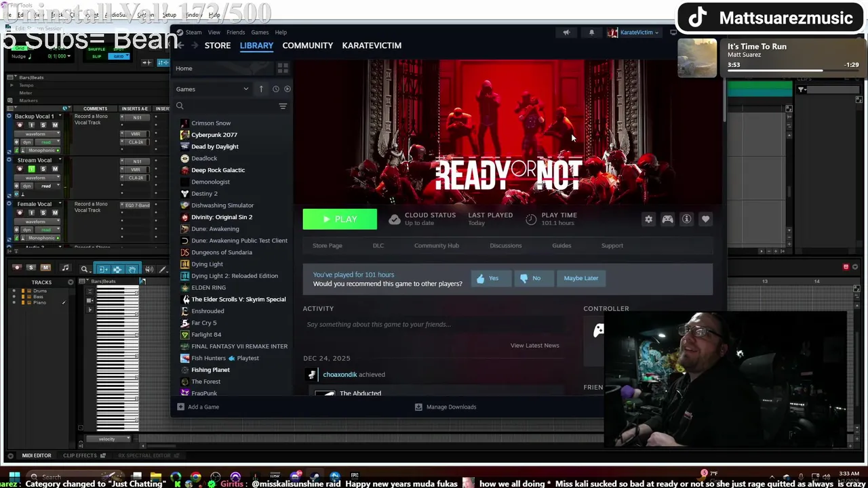
Task: Solo the Female Vocal track
Action: pyautogui.click(x=43, y=212)
